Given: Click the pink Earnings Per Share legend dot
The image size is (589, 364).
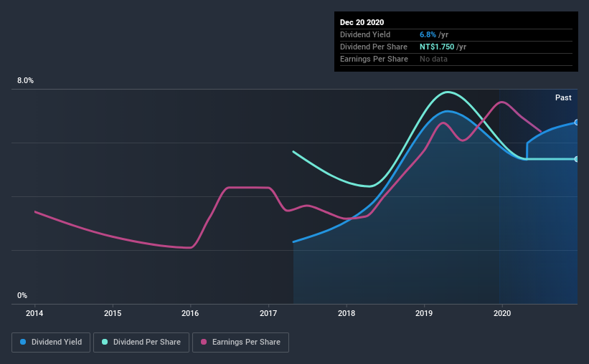Looking at the screenshot, I should coord(204,342).
